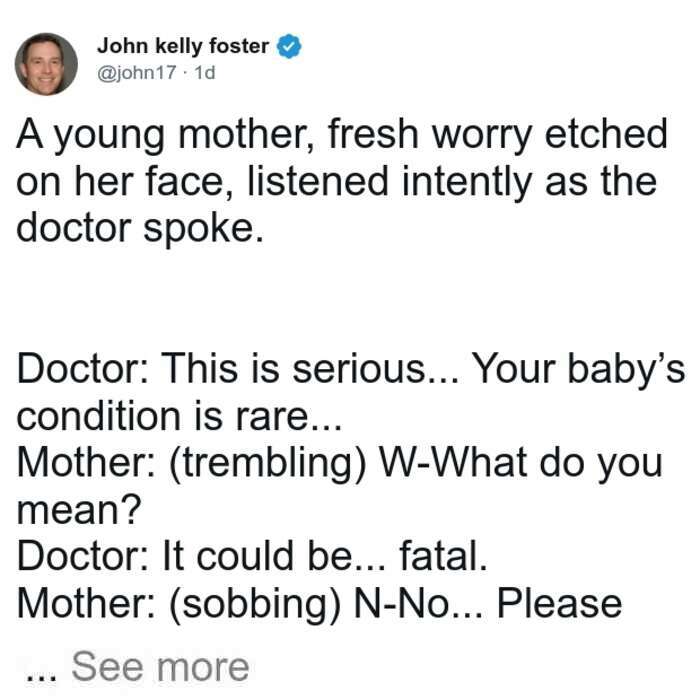Click the ellipsis before See more
700x700 pixels.
[42, 676]
